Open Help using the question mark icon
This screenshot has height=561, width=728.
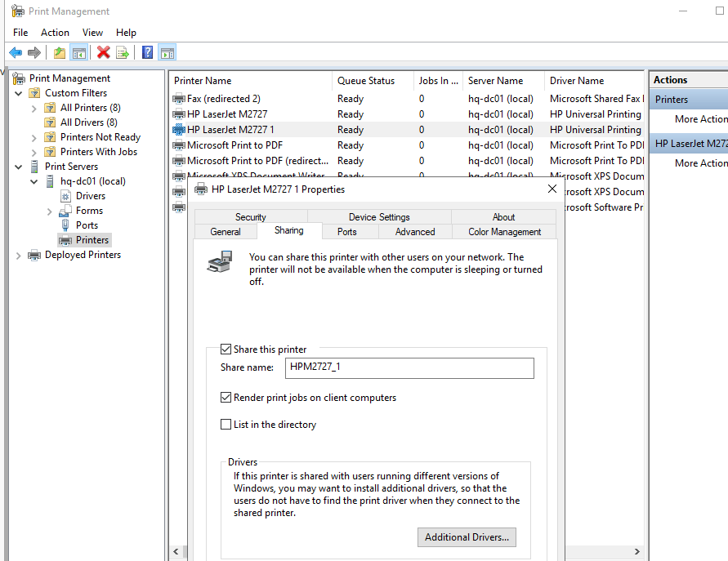[x=147, y=51]
